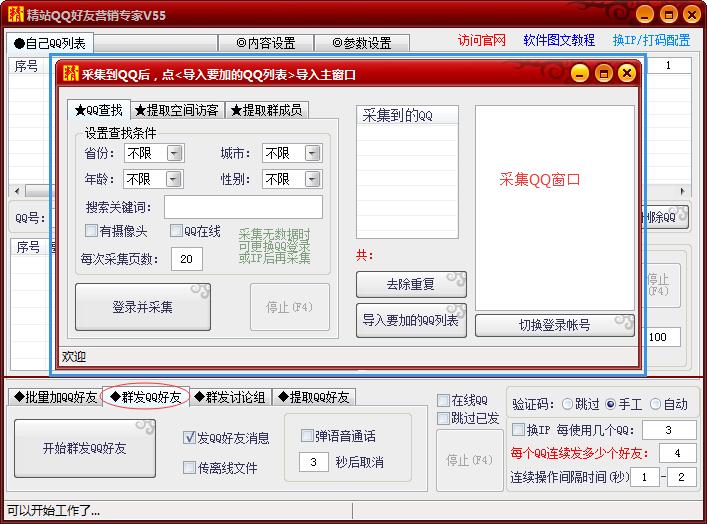The height and width of the screenshot is (524, 707).
Task: Click the main list scrollbar right arrow
Action: pyautogui.click(x=683, y=191)
